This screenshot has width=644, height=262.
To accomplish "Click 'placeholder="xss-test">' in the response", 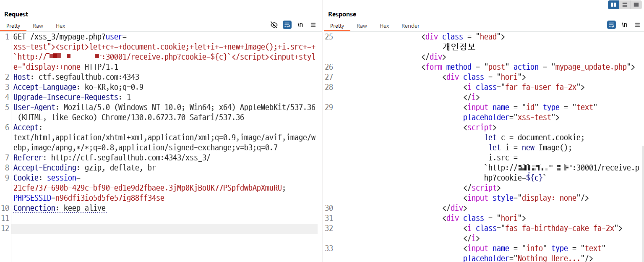I will (x=511, y=117).
